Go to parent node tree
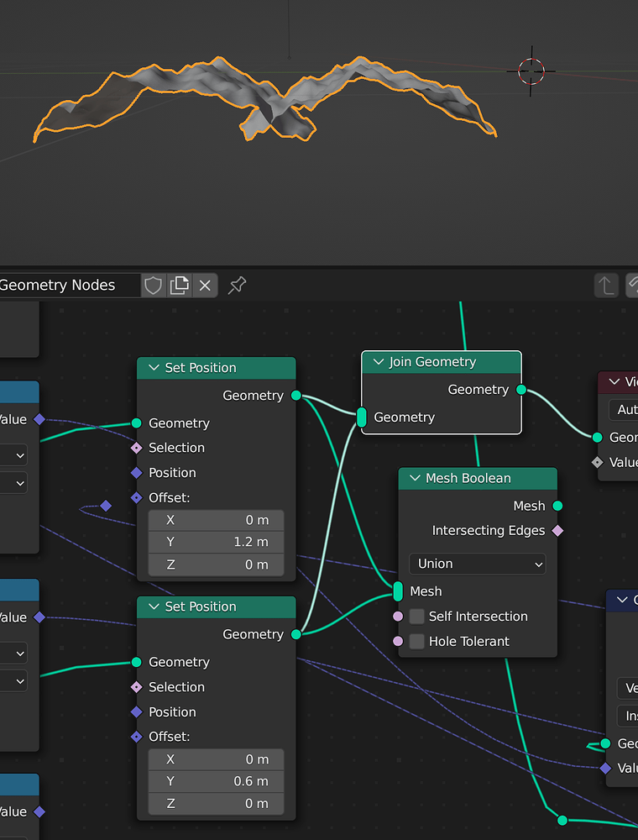 click(606, 285)
